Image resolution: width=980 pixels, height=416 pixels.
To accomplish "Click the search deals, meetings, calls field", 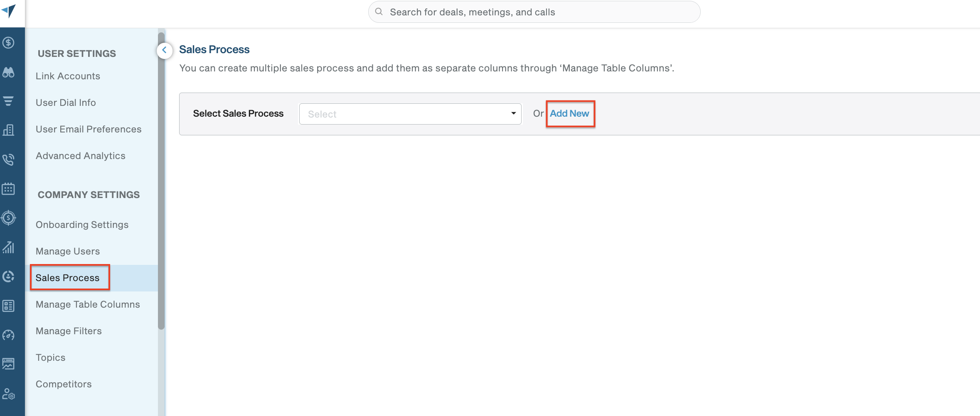I will 534,12.
